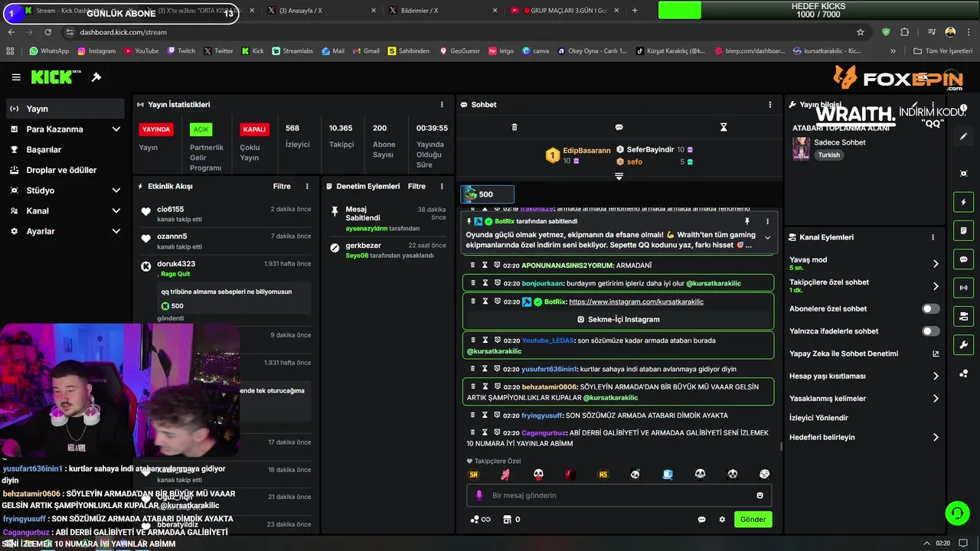Select Yayın in the left sidebar
The height and width of the screenshot is (551, 980).
pyautogui.click(x=64, y=109)
